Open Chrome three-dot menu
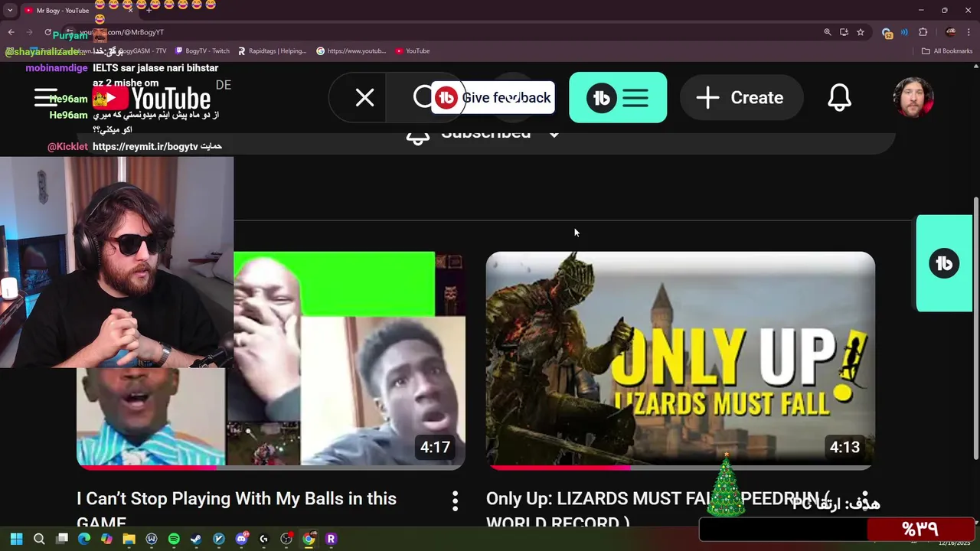Image resolution: width=980 pixels, height=551 pixels. pyautogui.click(x=969, y=32)
